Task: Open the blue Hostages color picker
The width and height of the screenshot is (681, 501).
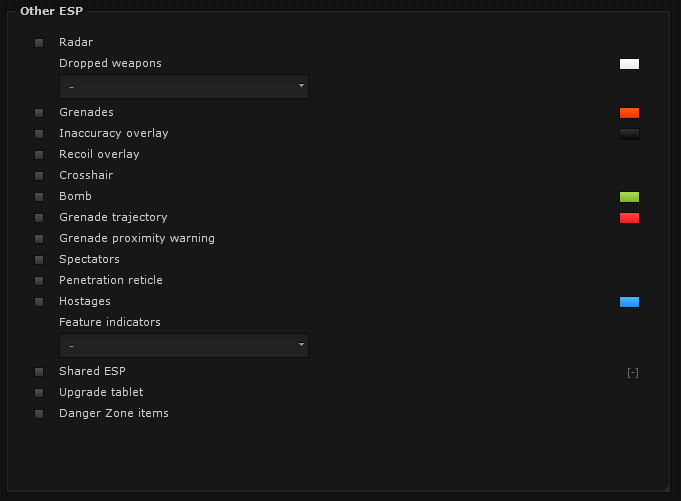Action: click(x=629, y=302)
